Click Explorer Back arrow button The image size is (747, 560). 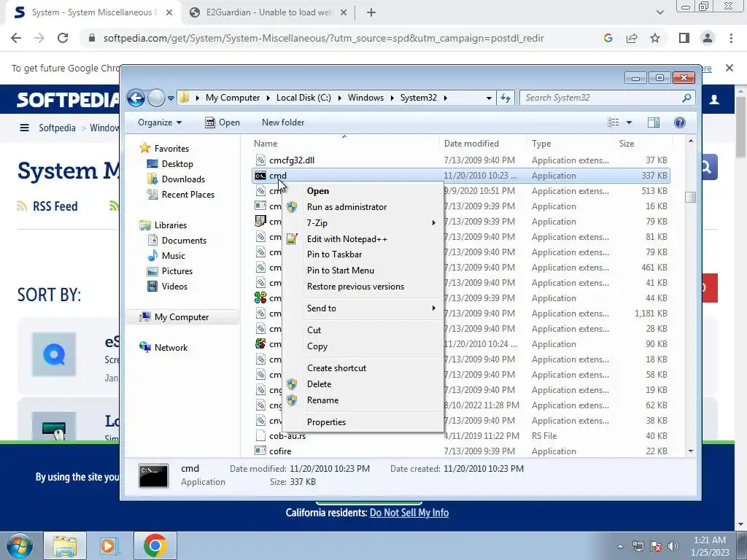click(x=136, y=98)
